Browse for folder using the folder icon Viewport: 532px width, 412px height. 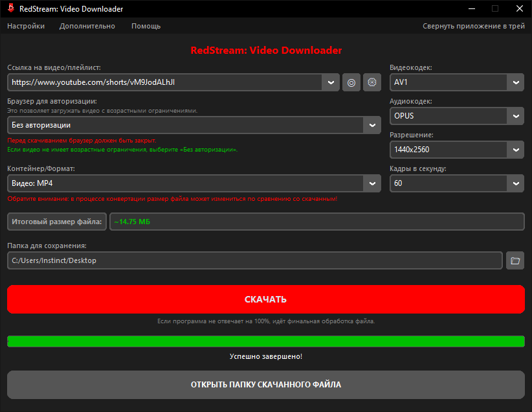(515, 260)
